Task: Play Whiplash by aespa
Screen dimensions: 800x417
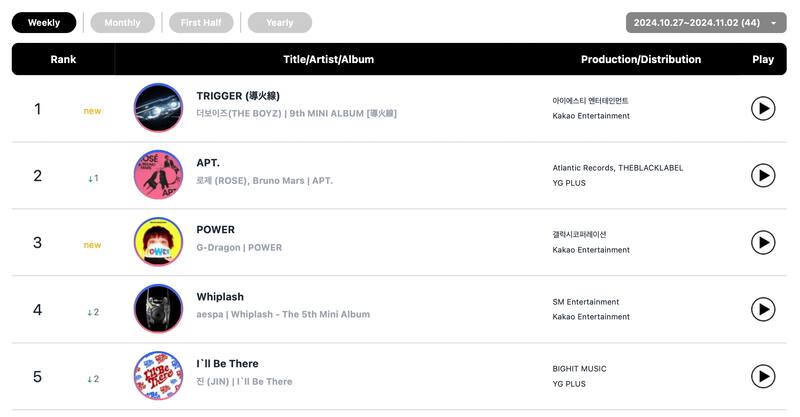Action: (763, 309)
